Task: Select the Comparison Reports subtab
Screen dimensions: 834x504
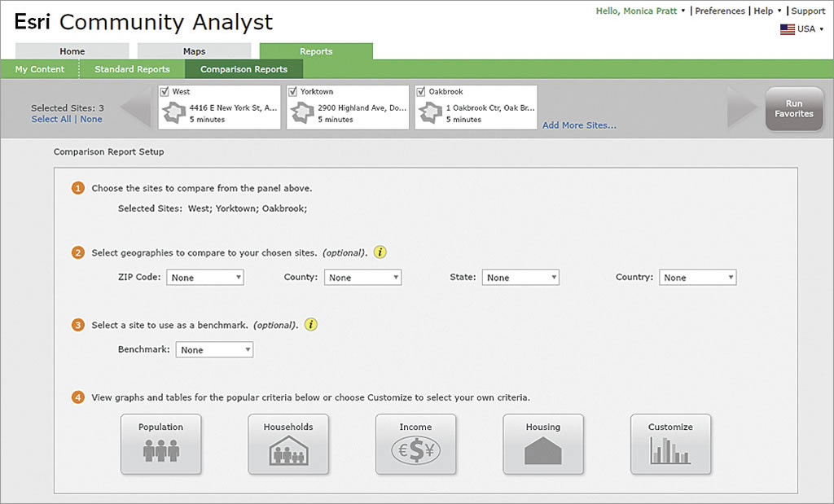Action: (244, 69)
